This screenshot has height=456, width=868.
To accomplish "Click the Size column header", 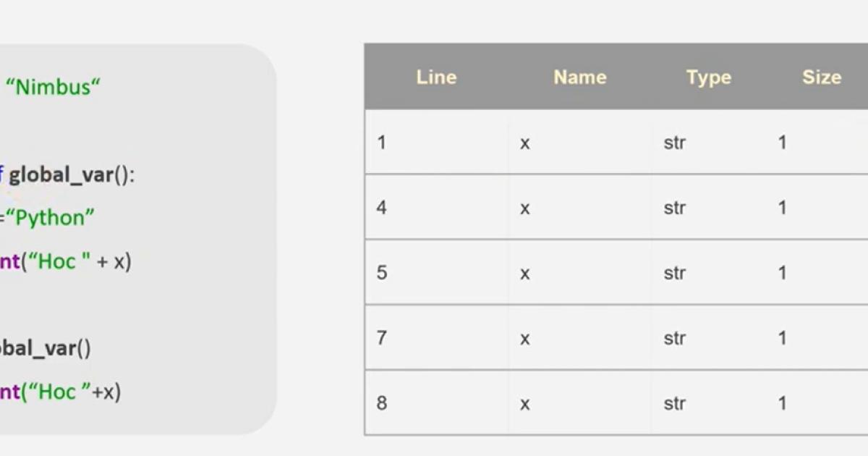I will [821, 77].
